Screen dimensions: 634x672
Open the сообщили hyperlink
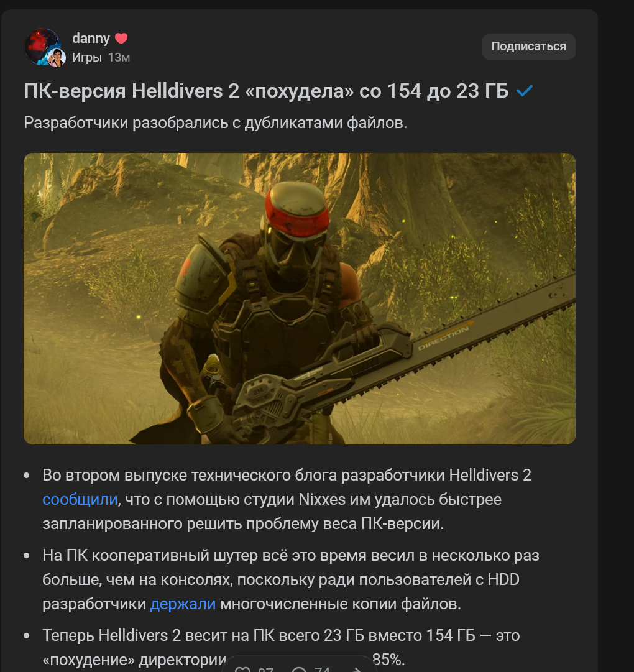click(80, 499)
